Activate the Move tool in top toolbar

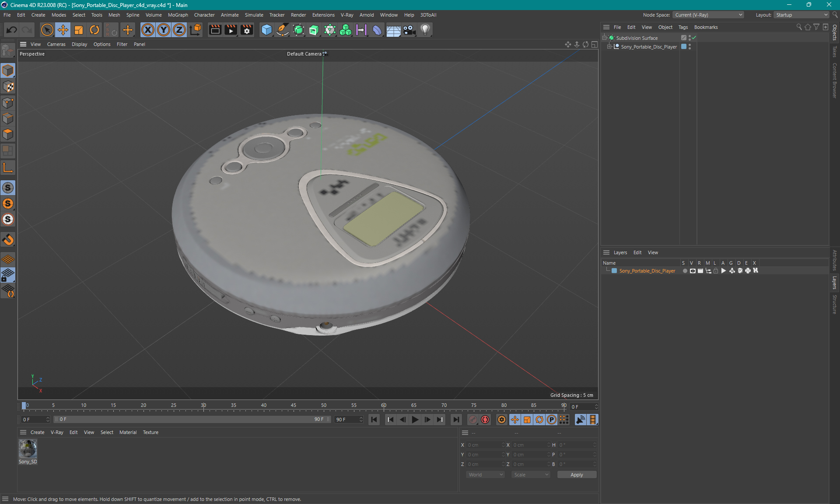pos(63,30)
